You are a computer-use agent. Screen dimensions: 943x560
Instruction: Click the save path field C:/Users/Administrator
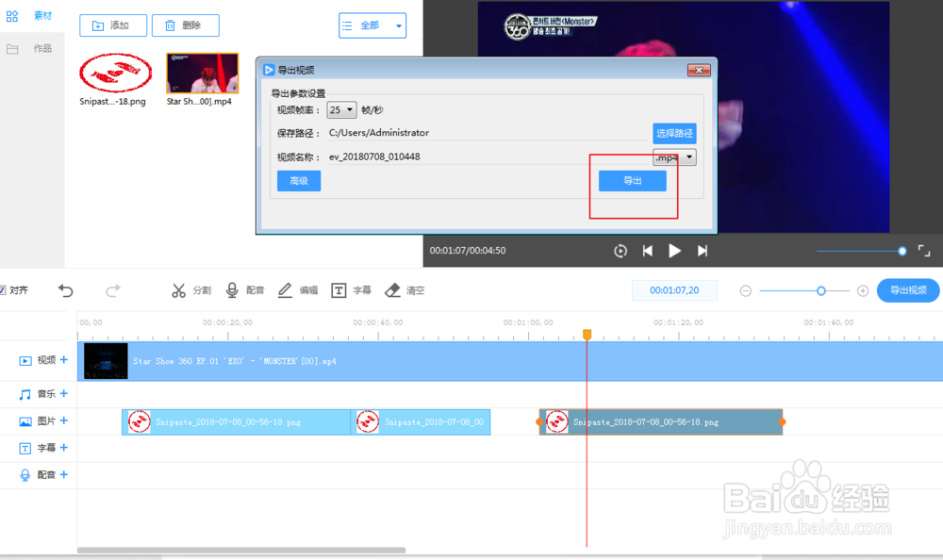coord(488,133)
